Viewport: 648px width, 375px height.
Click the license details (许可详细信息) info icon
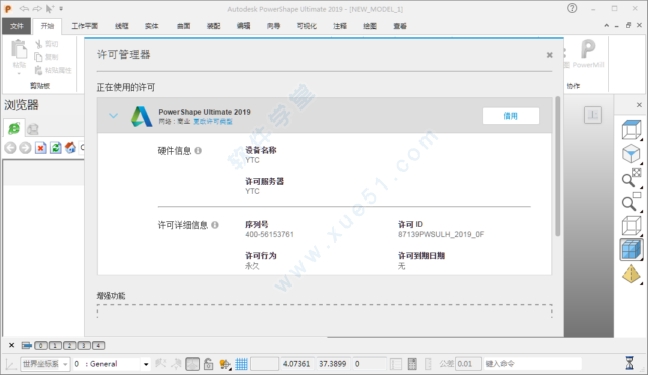(x=215, y=225)
